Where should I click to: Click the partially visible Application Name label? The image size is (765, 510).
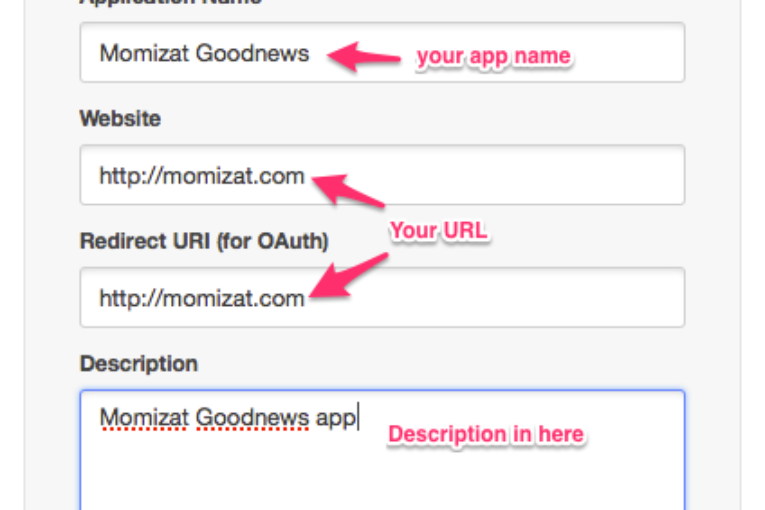pyautogui.click(x=170, y=3)
